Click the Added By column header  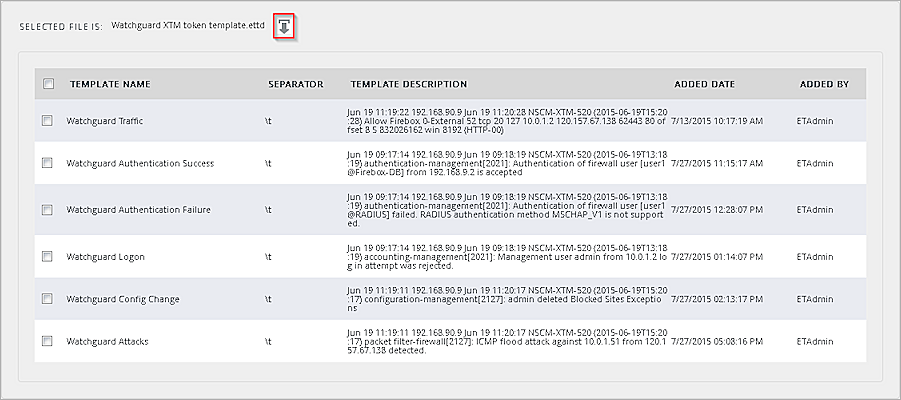pos(824,84)
